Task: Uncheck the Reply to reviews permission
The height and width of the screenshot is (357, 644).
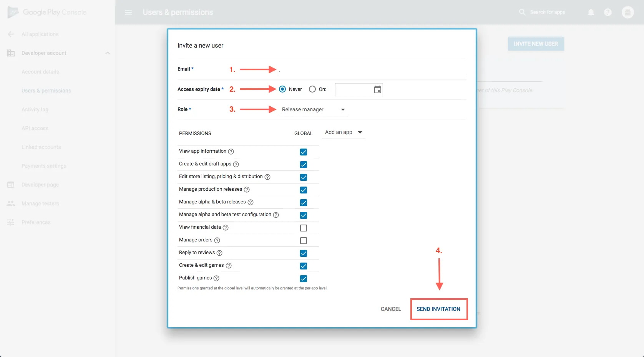Action: (x=304, y=253)
